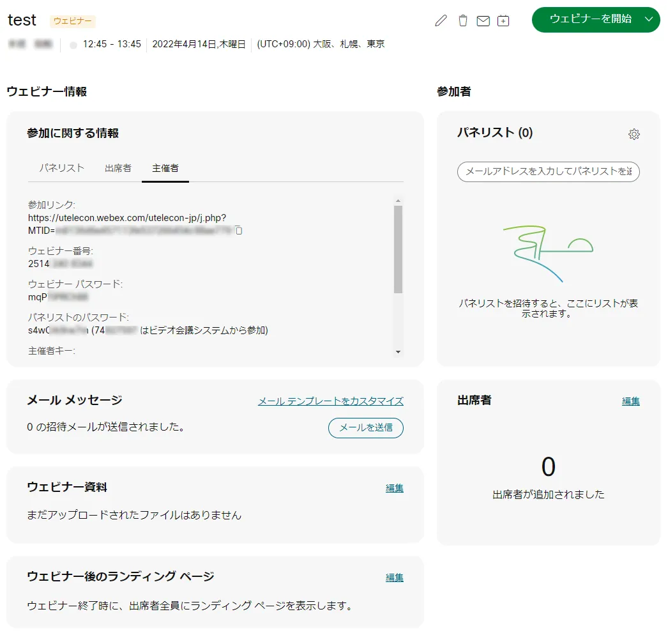
Task: Click the pencil icon to edit webinar
Action: point(440,21)
